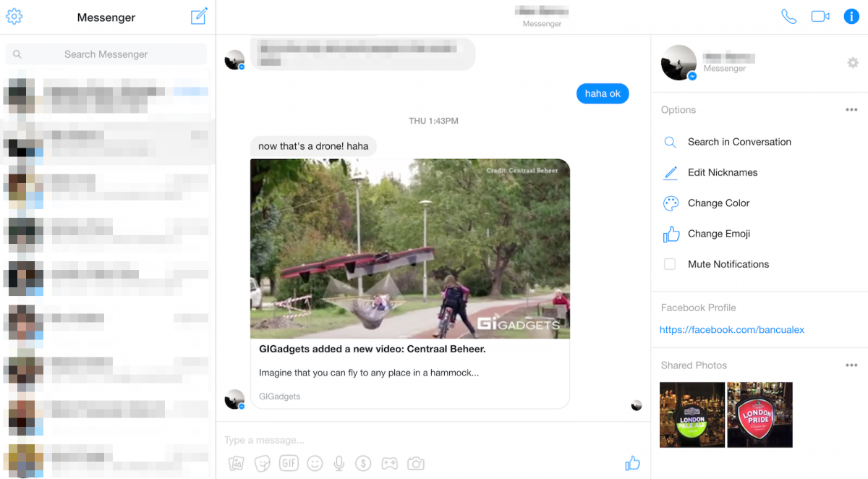Open the emoji picker
This screenshot has width=868, height=479.
click(x=315, y=463)
